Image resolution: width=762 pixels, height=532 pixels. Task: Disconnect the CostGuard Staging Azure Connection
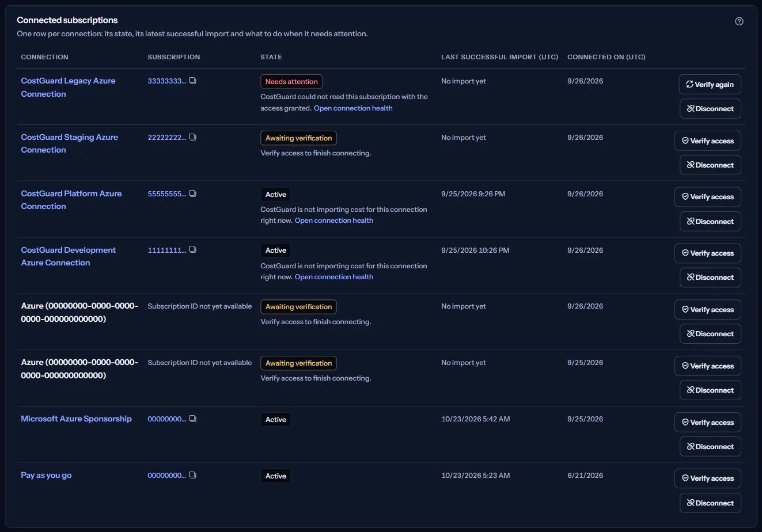(x=710, y=165)
